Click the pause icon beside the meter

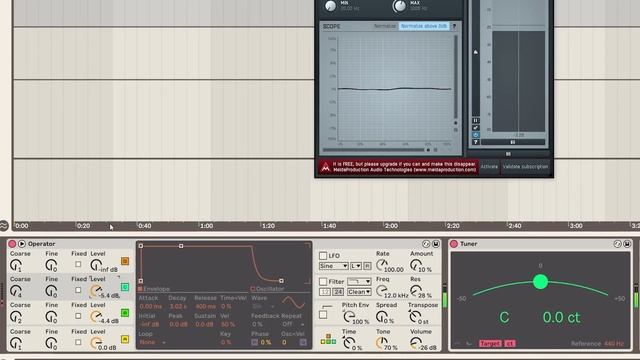[x=476, y=121]
